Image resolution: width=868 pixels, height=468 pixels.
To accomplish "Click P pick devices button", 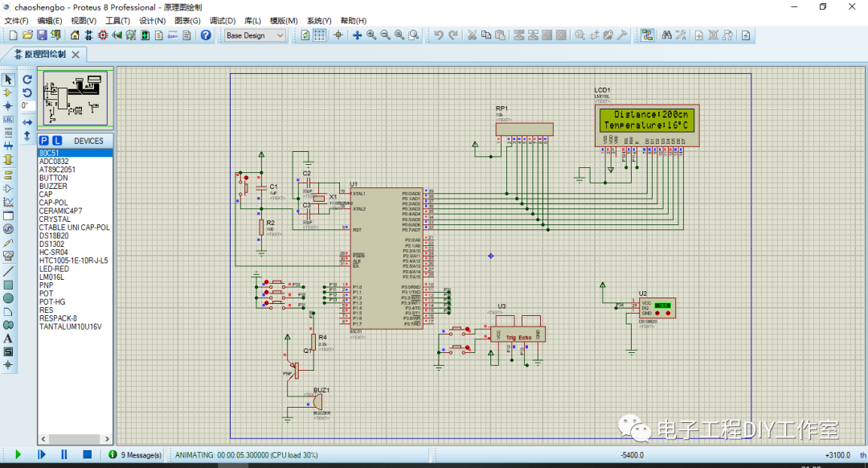I will click(44, 141).
